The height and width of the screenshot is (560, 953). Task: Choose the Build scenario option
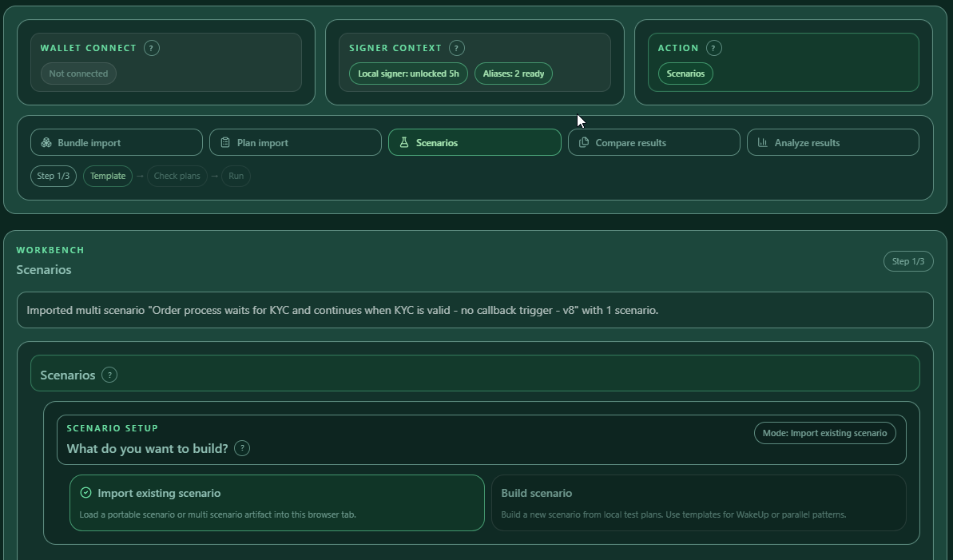[x=699, y=502]
